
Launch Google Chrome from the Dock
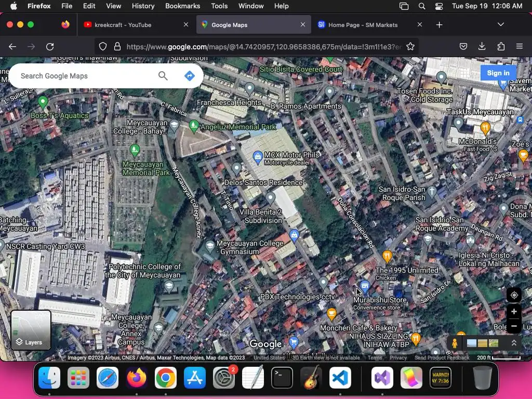[x=166, y=378]
